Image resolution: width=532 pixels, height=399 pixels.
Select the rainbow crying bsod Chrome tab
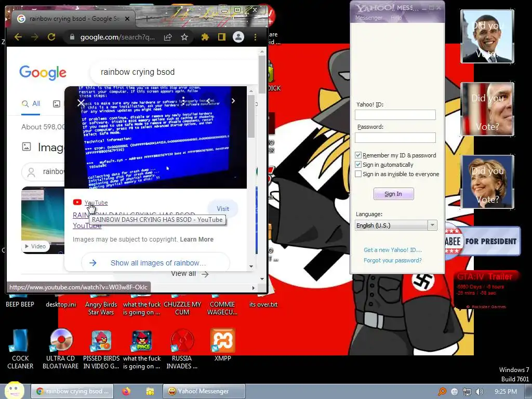pos(73,19)
